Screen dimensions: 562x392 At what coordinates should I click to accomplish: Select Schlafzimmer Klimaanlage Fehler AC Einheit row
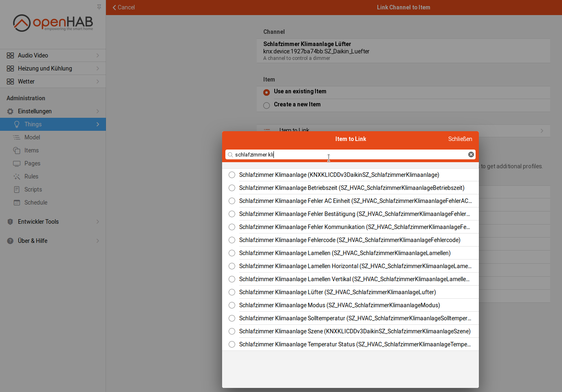tap(350, 201)
